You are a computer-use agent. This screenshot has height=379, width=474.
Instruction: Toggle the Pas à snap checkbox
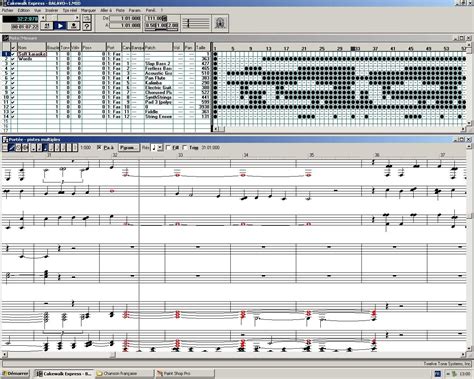point(99,147)
